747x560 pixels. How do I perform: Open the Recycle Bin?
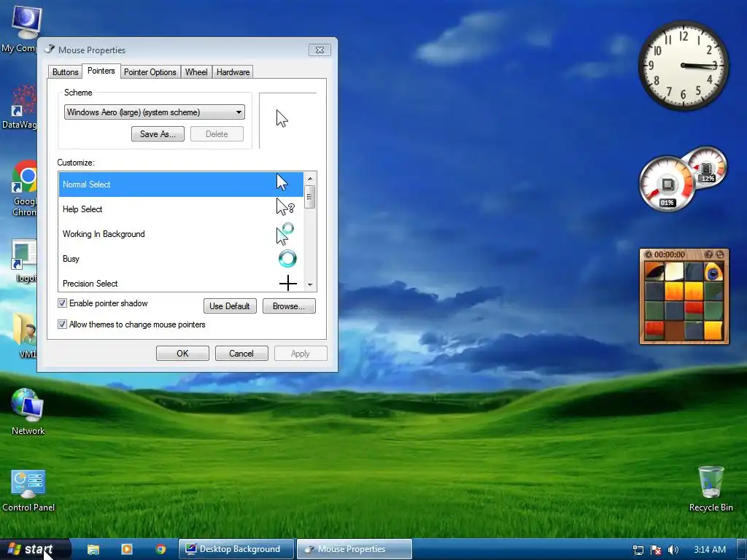click(x=711, y=488)
